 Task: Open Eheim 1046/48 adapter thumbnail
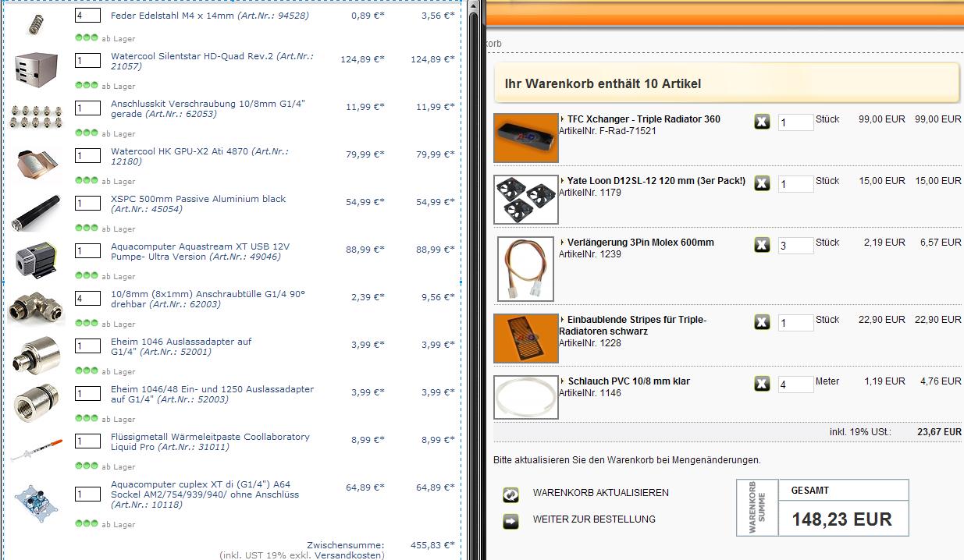pyautogui.click(x=36, y=402)
